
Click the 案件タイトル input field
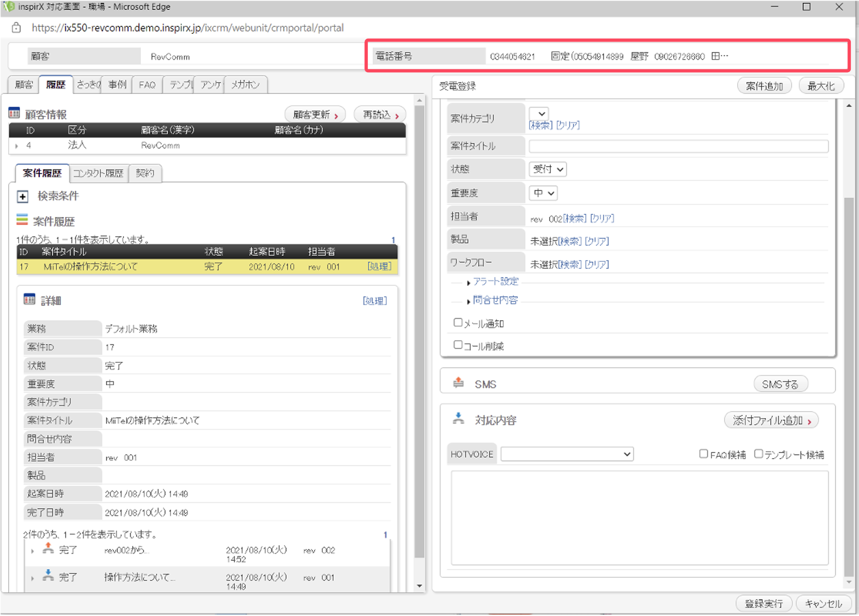[678, 146]
